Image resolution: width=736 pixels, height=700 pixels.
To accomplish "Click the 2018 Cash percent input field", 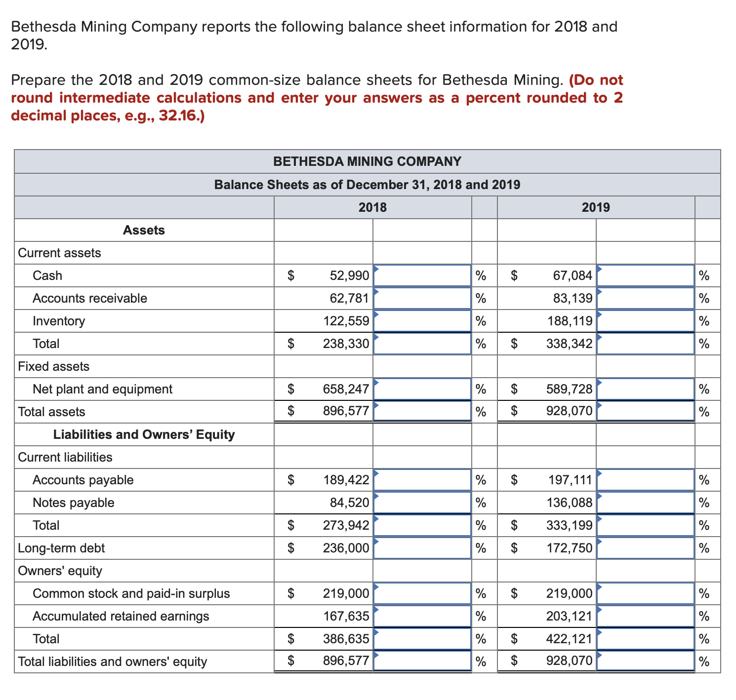I will click(422, 275).
